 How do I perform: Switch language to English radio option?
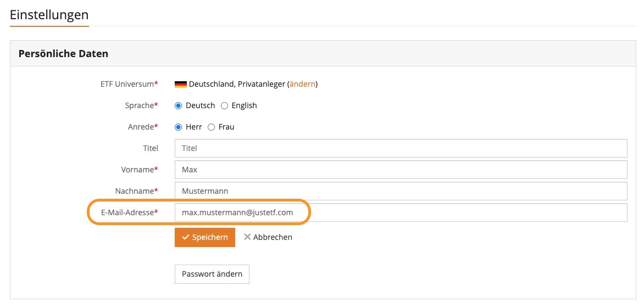(x=224, y=105)
